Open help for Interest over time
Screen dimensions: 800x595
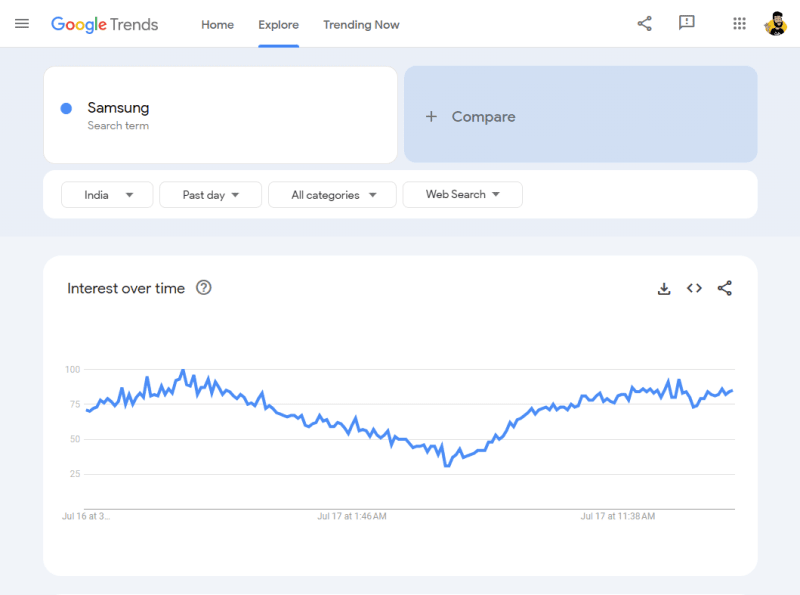click(x=204, y=288)
